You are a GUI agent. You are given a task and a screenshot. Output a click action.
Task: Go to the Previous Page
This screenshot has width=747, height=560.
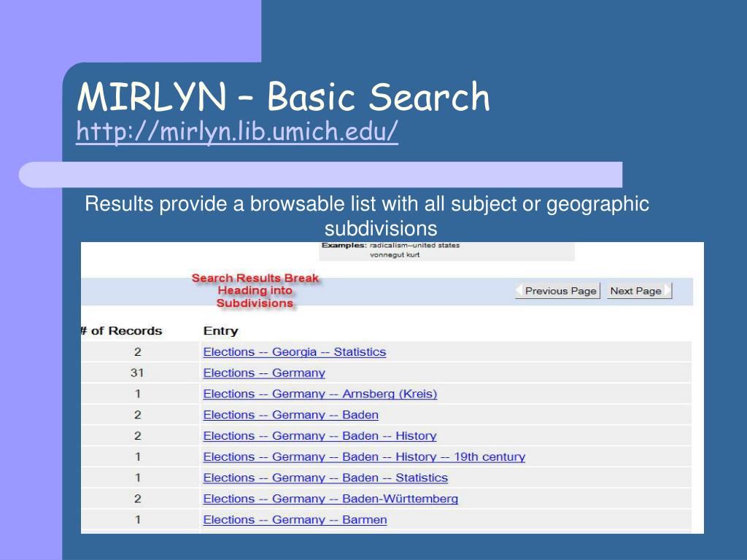click(x=557, y=290)
